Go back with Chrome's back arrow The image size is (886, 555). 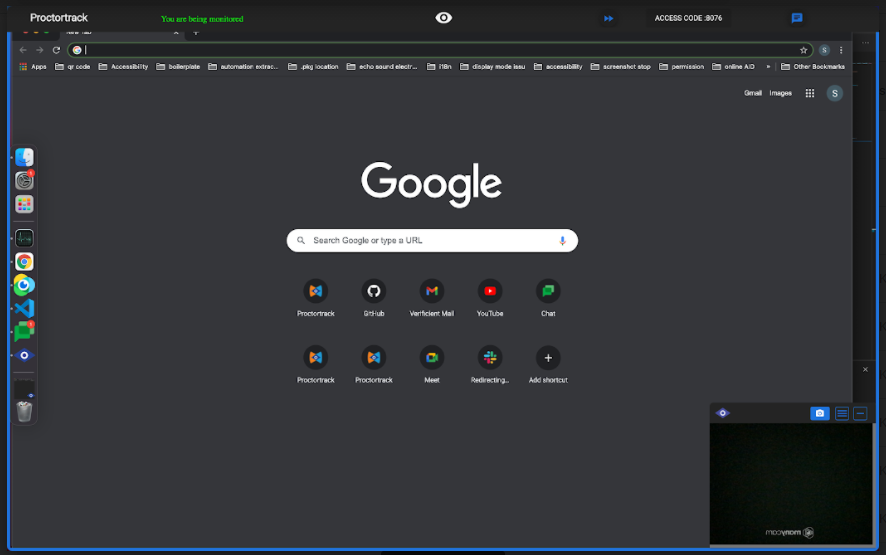23,50
